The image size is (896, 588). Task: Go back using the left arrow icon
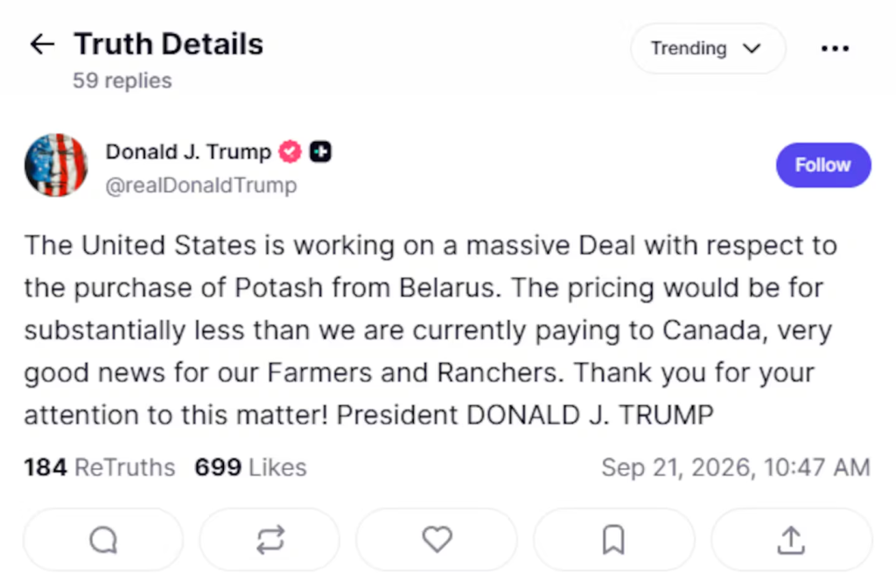coord(42,44)
